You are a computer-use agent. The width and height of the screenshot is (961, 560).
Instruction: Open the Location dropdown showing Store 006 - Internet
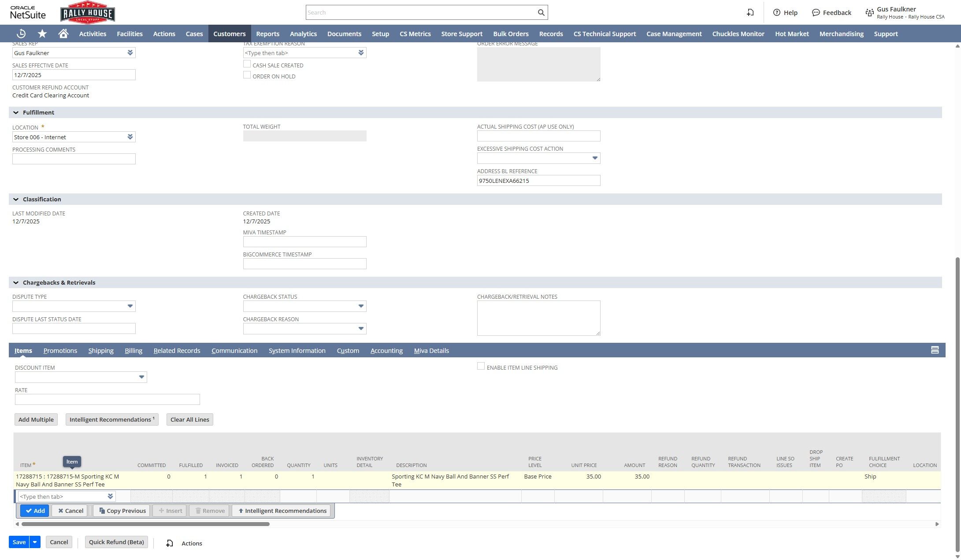click(130, 137)
